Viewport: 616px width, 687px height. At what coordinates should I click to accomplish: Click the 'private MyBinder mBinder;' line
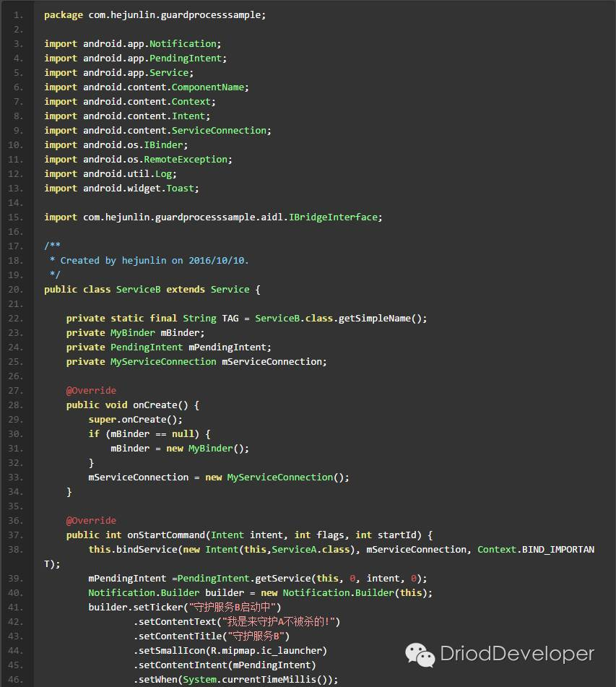point(135,334)
